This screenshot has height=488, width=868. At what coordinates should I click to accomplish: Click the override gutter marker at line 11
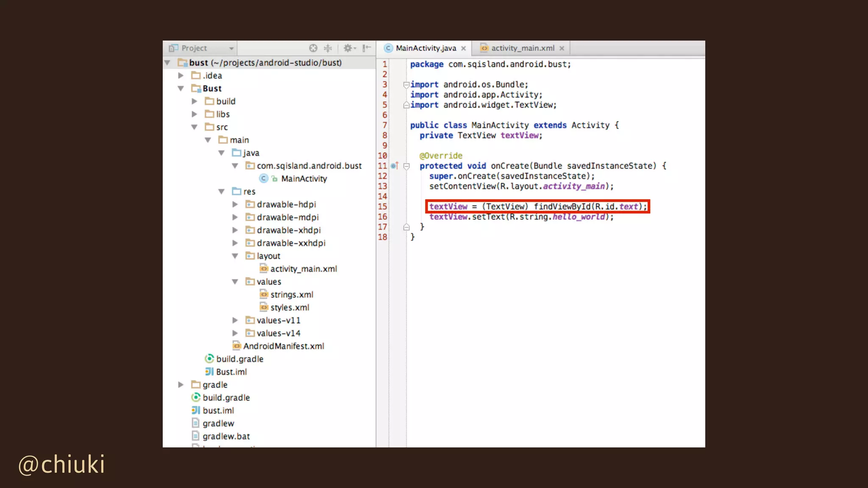pos(394,166)
